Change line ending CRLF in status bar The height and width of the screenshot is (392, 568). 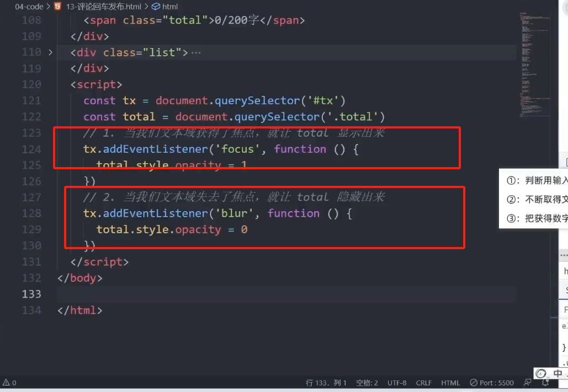click(423, 383)
